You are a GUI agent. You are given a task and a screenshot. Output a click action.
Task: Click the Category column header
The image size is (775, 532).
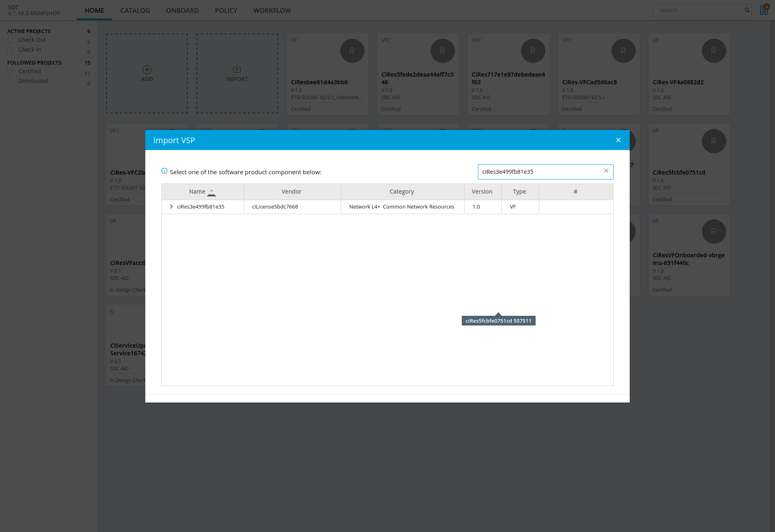(x=402, y=192)
